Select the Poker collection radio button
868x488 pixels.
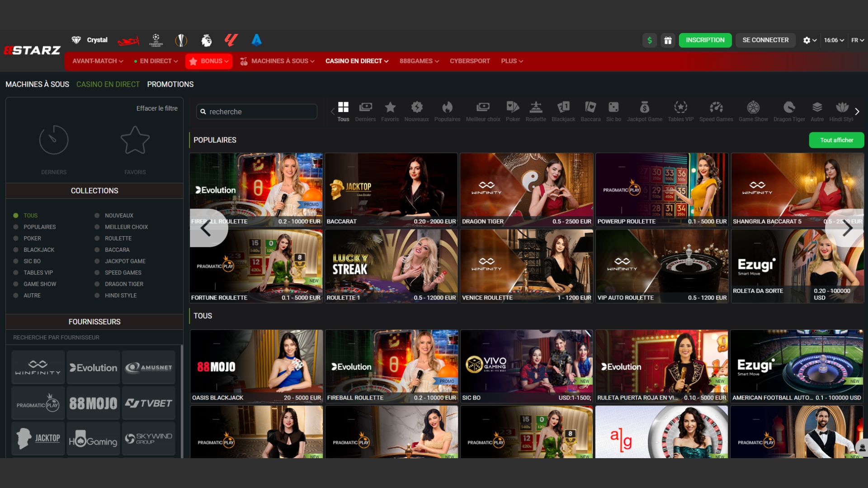click(x=16, y=239)
